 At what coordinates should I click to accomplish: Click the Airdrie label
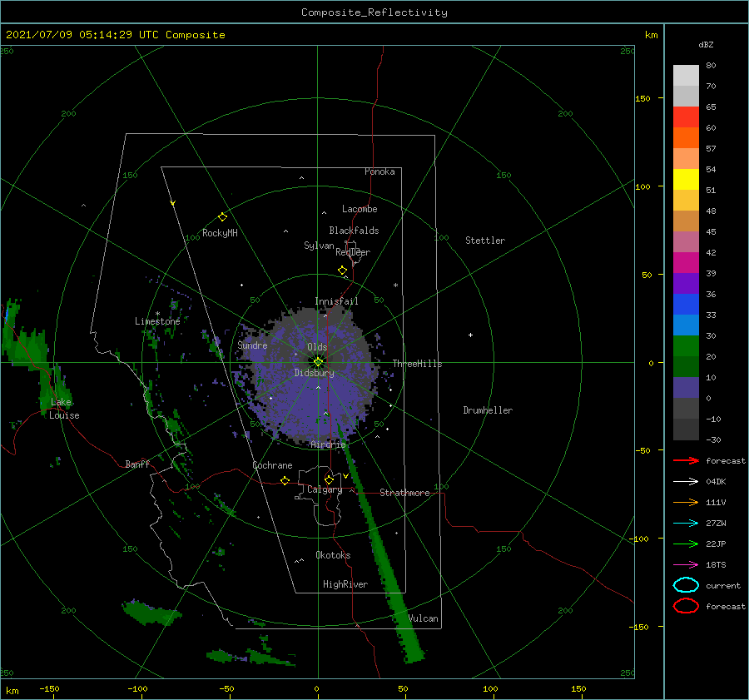pyautogui.click(x=328, y=444)
